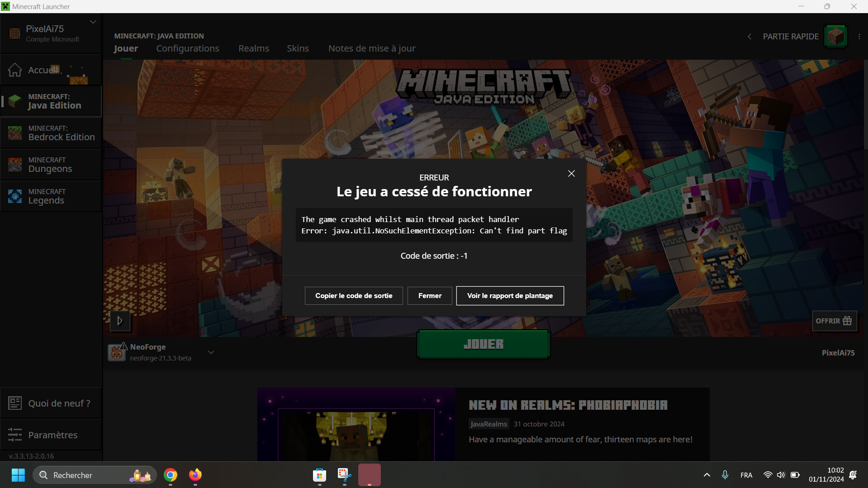Select Minecraft Java Edition in sidebar

pyautogui.click(x=51, y=101)
